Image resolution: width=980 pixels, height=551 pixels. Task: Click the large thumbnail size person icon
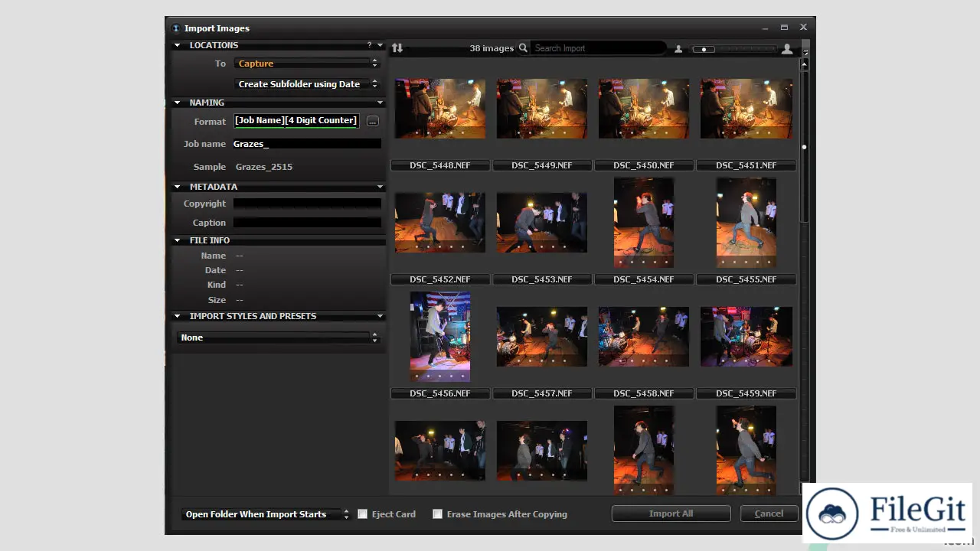(787, 49)
